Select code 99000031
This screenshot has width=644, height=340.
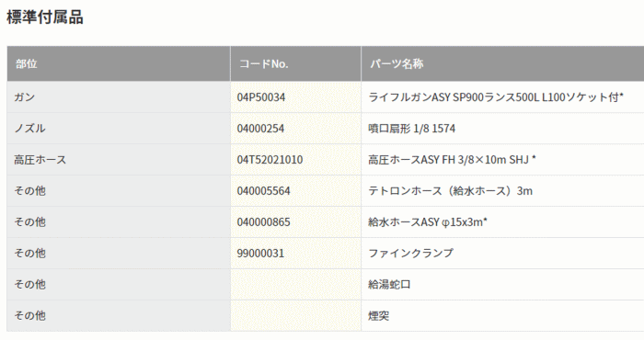(260, 253)
